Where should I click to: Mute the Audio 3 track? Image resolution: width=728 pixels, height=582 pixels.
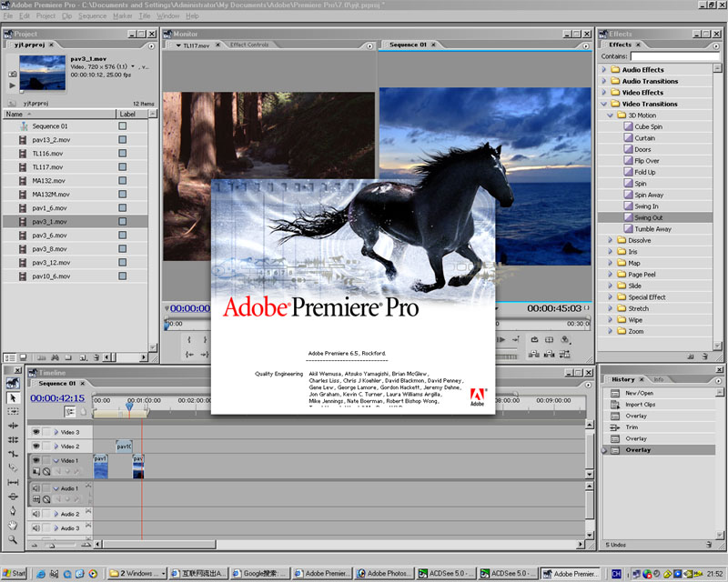coord(35,527)
